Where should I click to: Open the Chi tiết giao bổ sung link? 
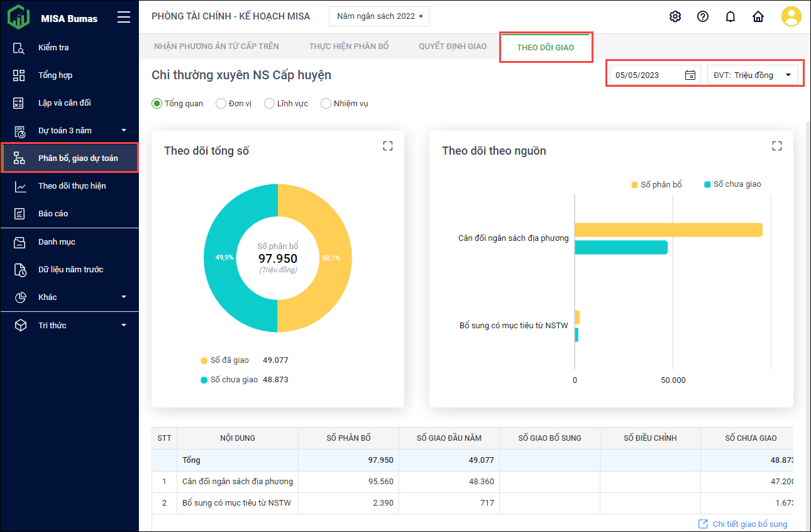point(749,524)
